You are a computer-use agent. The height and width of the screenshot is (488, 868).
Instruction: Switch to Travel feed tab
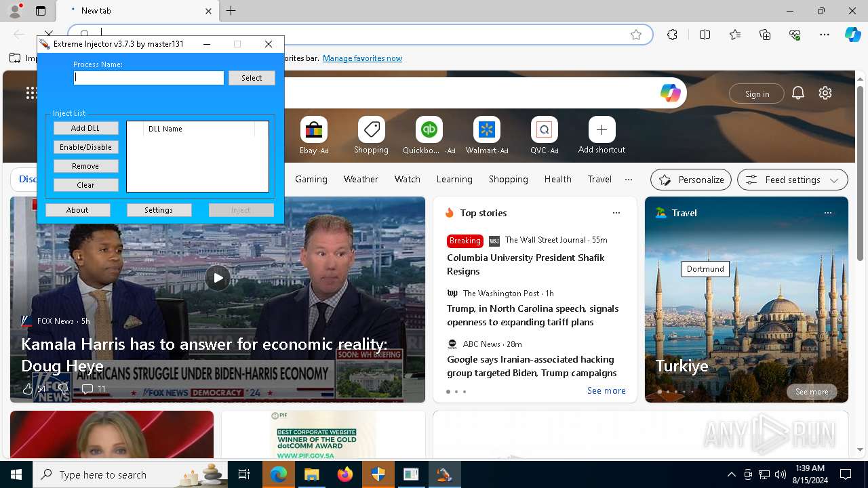tap(599, 180)
